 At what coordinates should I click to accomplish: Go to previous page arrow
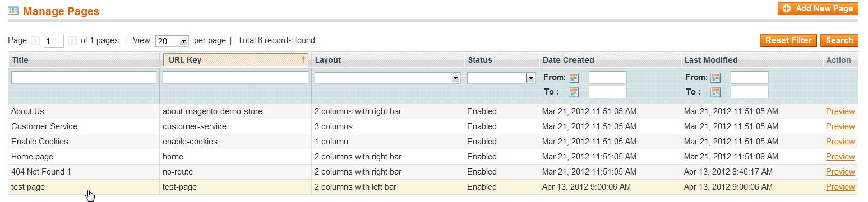click(x=35, y=41)
